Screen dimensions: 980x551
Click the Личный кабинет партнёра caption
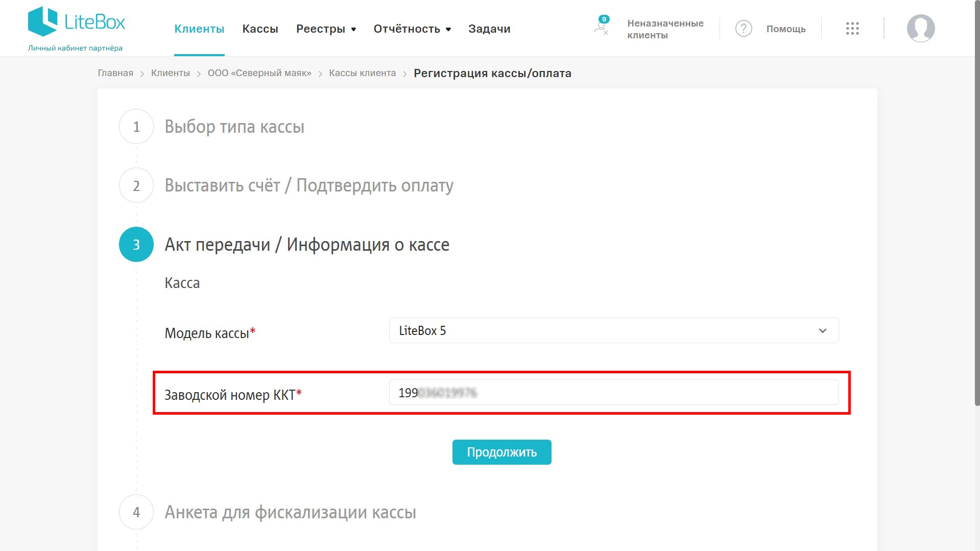[75, 48]
